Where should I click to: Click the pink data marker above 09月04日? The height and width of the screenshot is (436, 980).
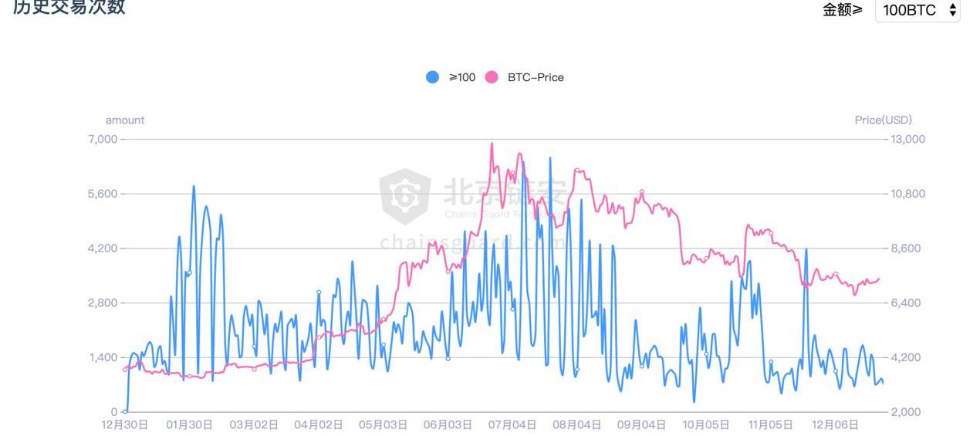pos(641,192)
